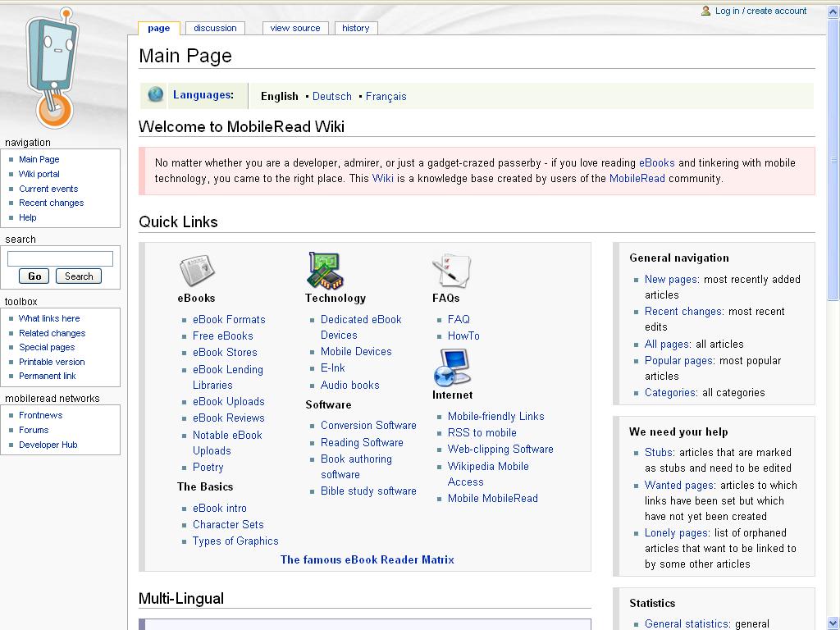Switch language to Deutsch
This screenshot has width=840, height=630.
[332, 97]
